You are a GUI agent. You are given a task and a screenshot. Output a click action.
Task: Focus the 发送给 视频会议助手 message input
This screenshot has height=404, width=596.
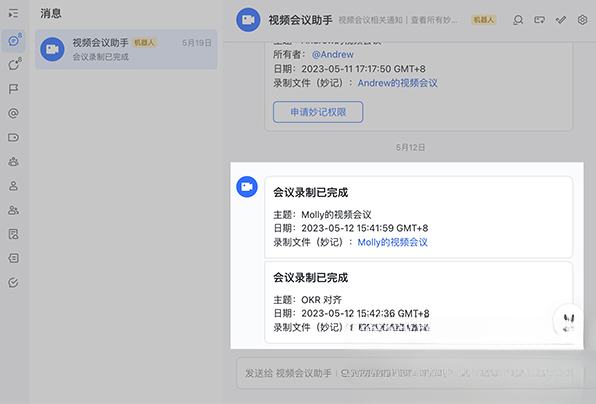point(409,373)
